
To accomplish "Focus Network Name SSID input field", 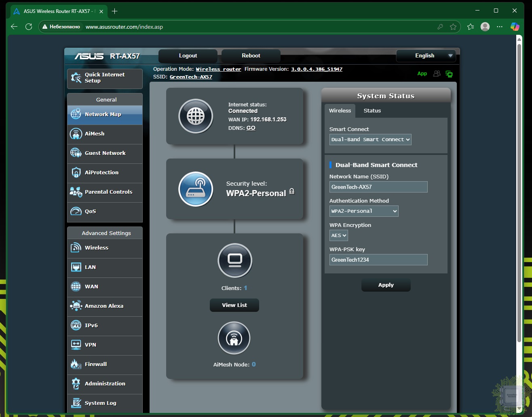I will 379,187.
